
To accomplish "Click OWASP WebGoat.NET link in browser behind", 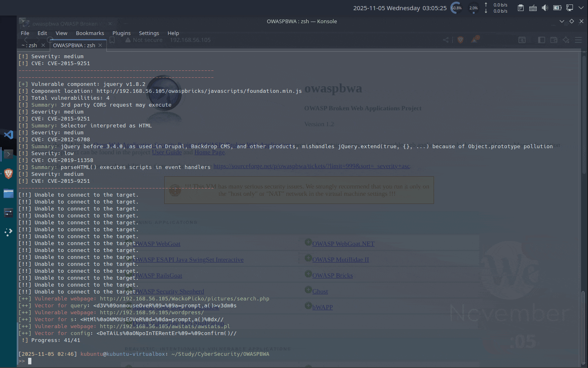I will click(x=343, y=244).
